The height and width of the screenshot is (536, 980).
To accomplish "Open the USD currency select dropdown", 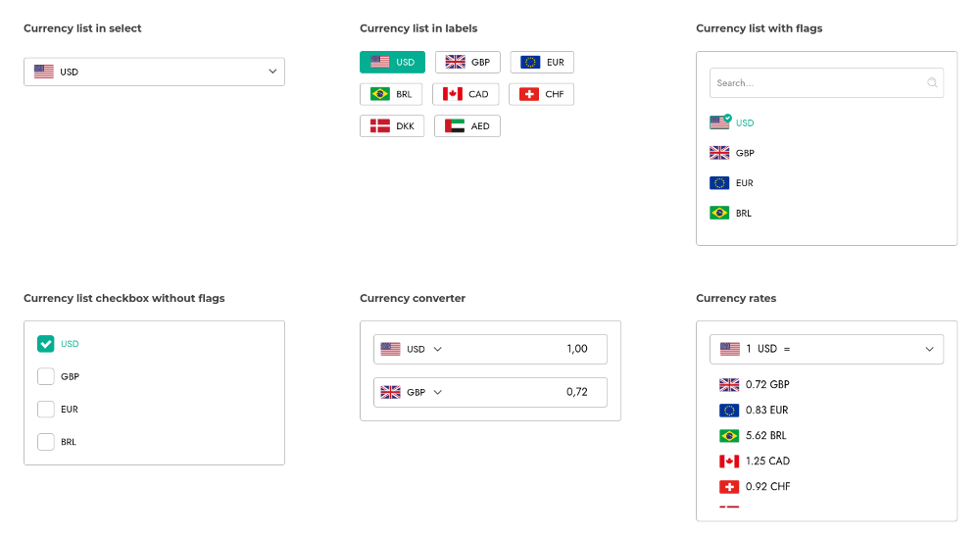I will (x=154, y=72).
